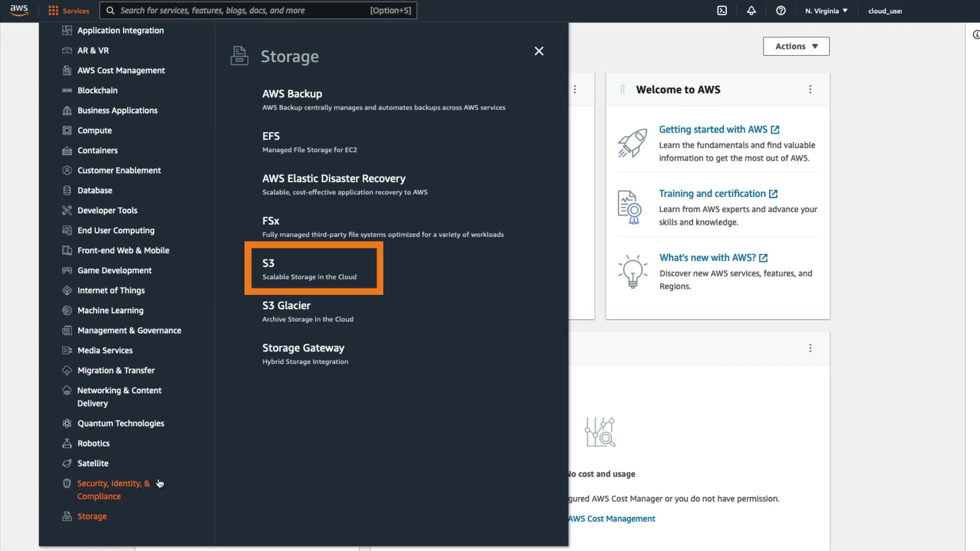Expand the N. Virginia region dropdown
The height and width of the screenshot is (551, 980).
[826, 11]
